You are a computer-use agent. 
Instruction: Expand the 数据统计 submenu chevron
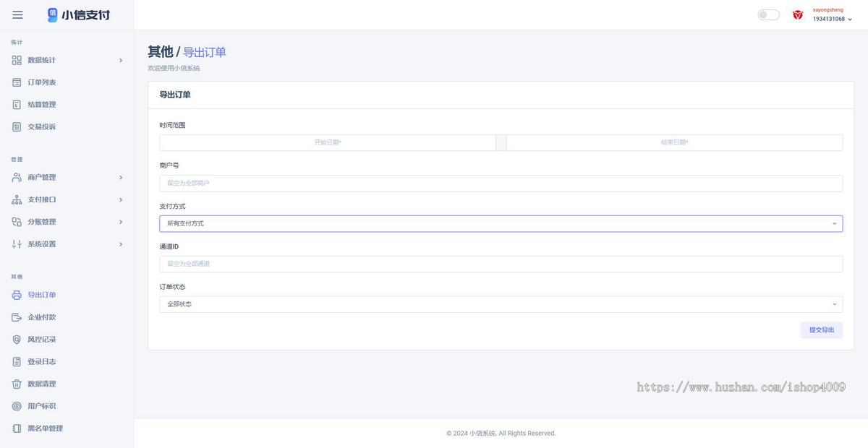coord(121,60)
